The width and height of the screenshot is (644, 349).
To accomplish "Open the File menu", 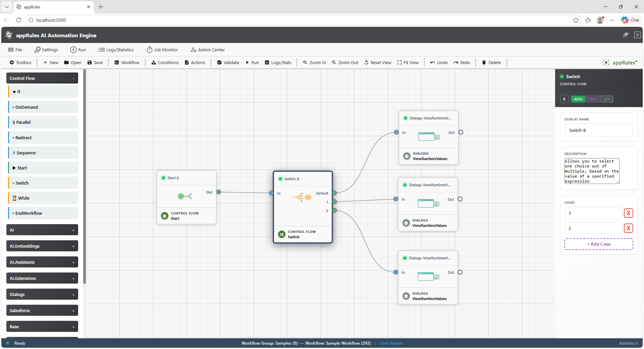I will 15,50.
